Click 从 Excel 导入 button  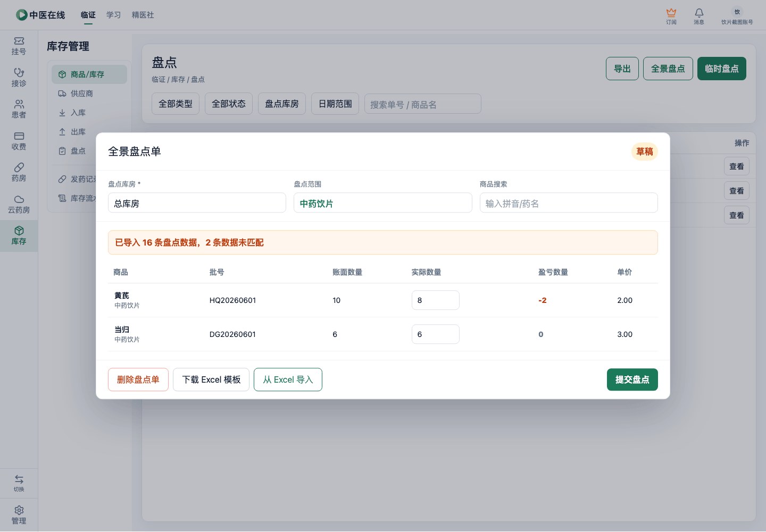point(288,379)
